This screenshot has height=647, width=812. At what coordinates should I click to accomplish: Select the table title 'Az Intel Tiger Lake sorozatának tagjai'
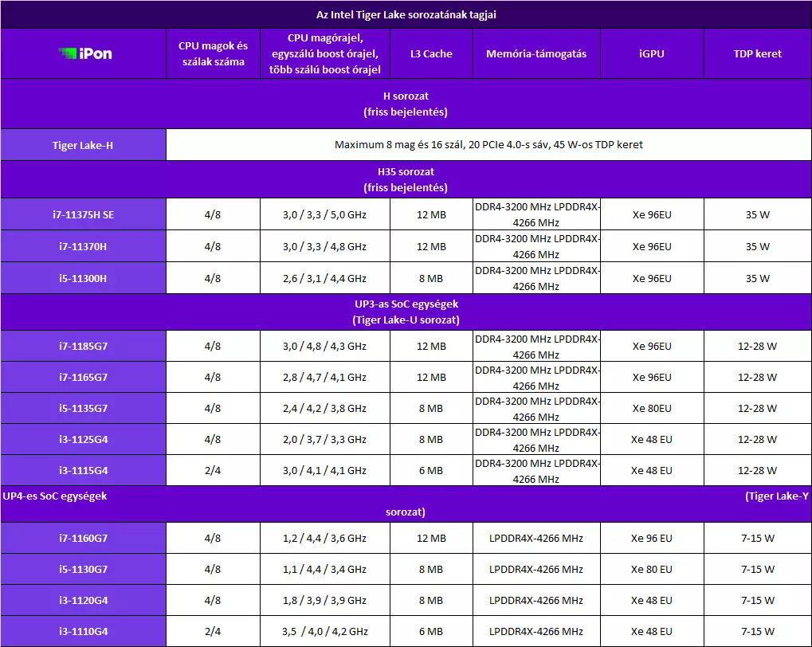[406, 14]
